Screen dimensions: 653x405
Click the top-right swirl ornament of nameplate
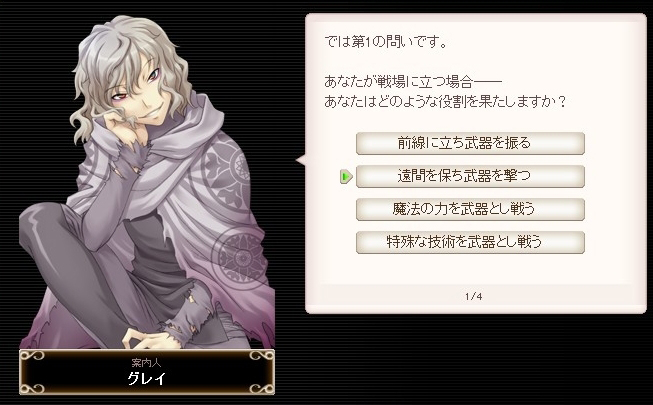(262, 356)
